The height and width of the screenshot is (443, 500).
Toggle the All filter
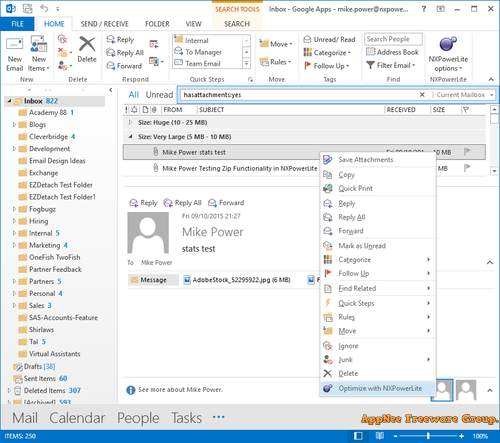tap(133, 95)
